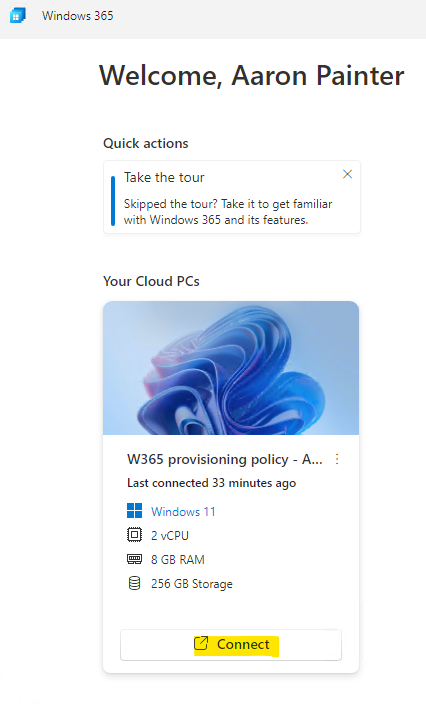
Task: Click the storage disk icon
Action: (135, 583)
